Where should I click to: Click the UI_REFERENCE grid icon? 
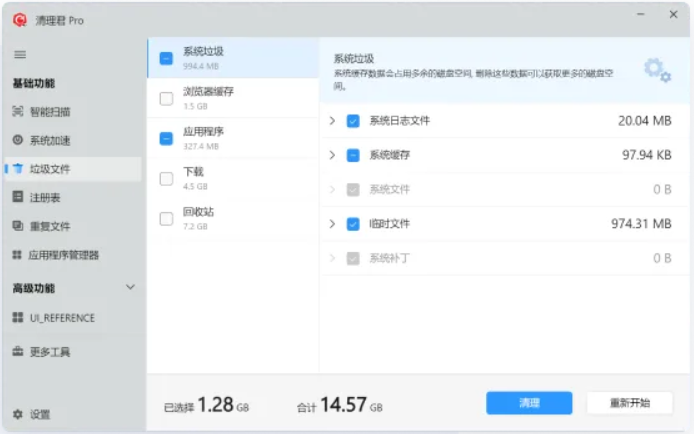pyautogui.click(x=18, y=318)
